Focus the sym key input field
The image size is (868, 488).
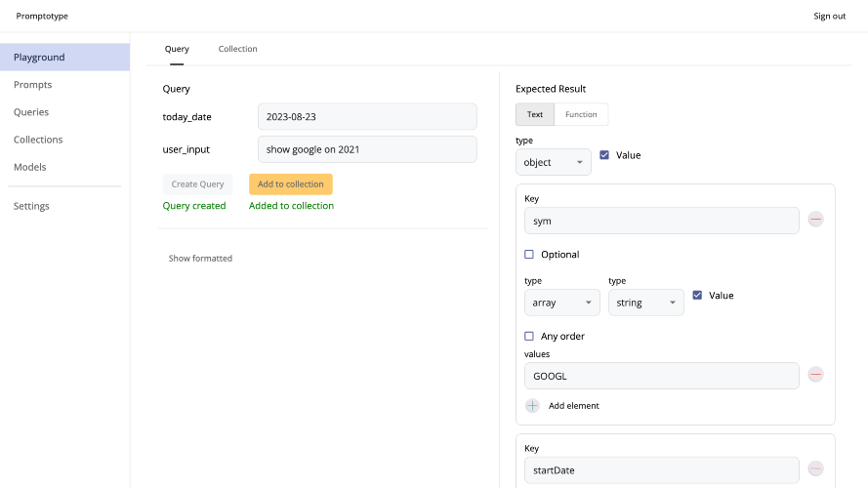tap(662, 221)
